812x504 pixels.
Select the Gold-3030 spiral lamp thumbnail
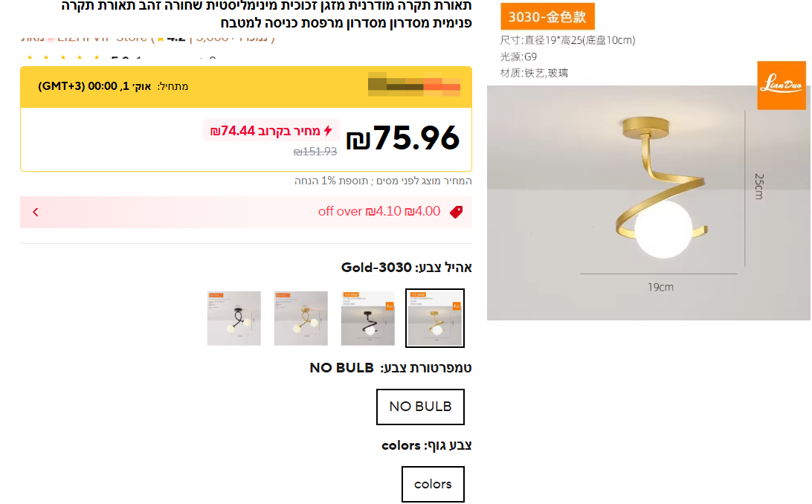tap(435, 318)
